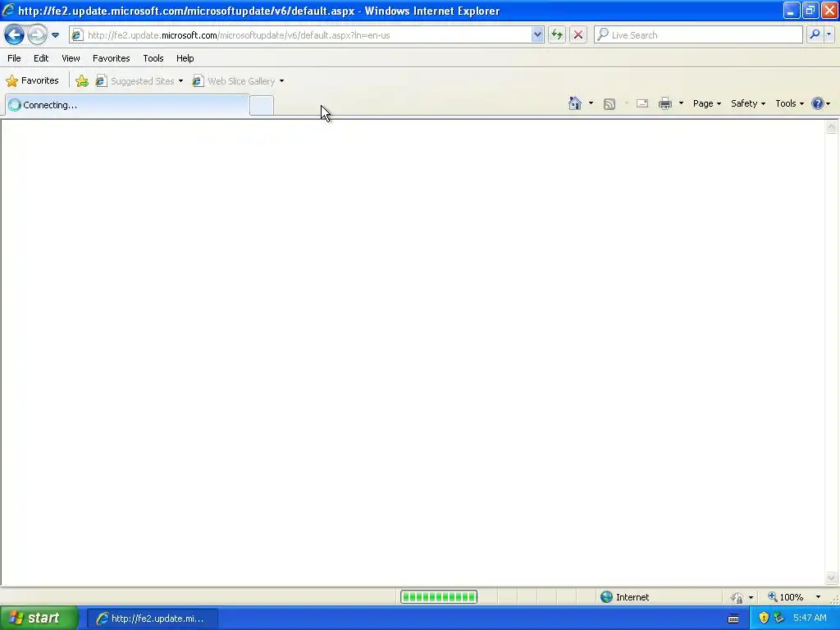The width and height of the screenshot is (840, 630).
Task: Select the fe2.update.mi... taskbar button
Action: [152, 619]
